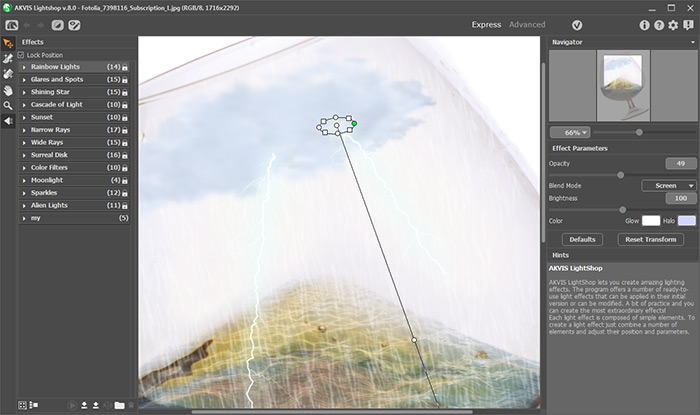The height and width of the screenshot is (415, 700).
Task: Switch to Express mode
Action: (x=486, y=25)
